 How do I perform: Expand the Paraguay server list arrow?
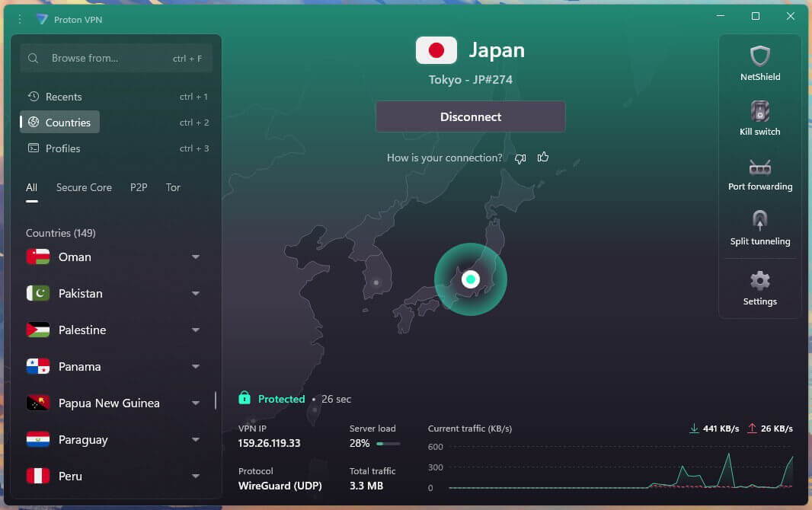click(x=195, y=439)
